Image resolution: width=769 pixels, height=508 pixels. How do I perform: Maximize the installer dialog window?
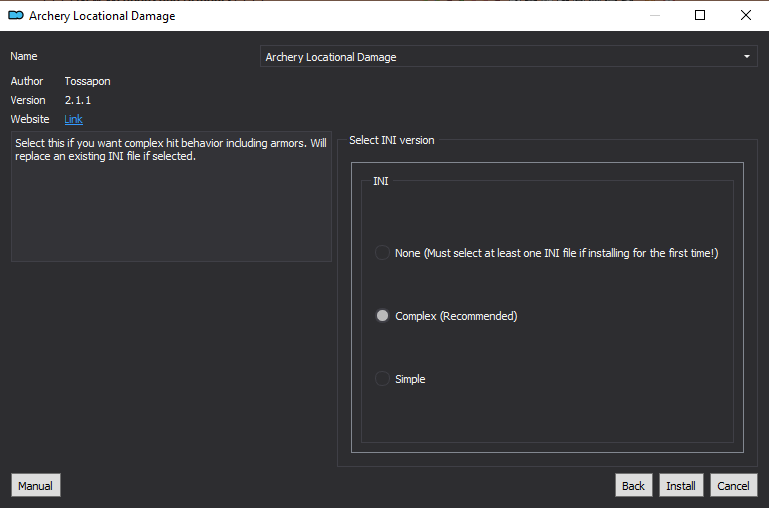(x=700, y=15)
